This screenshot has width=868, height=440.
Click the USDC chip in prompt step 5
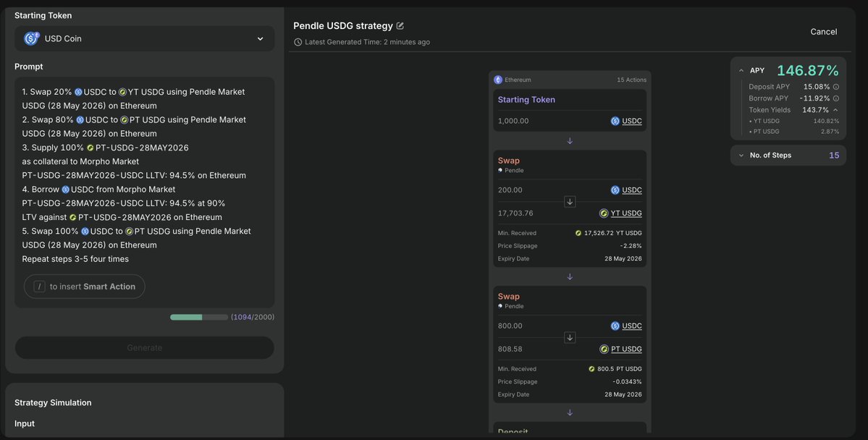98,232
